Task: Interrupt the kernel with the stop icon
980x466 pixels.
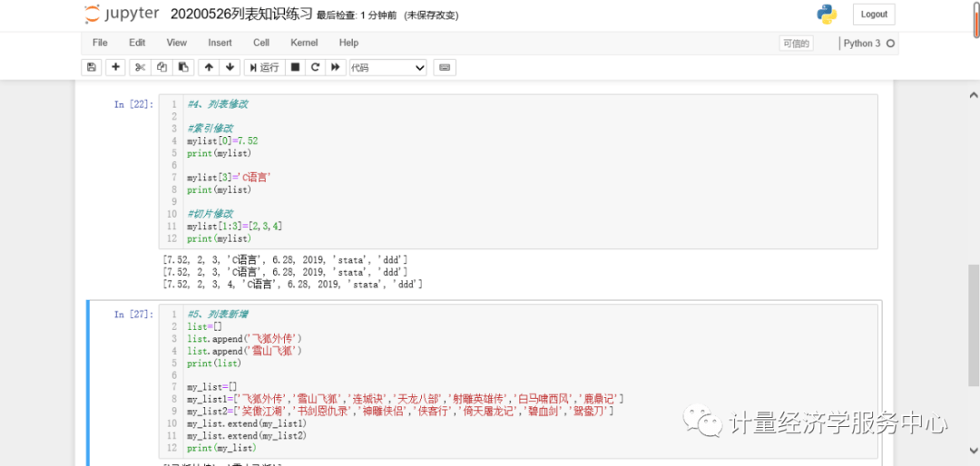Action: [296, 67]
